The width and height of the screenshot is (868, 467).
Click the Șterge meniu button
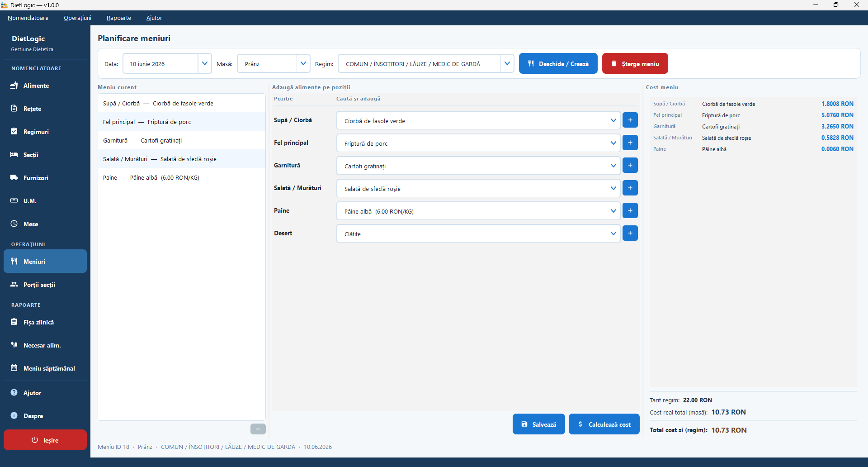pos(635,63)
